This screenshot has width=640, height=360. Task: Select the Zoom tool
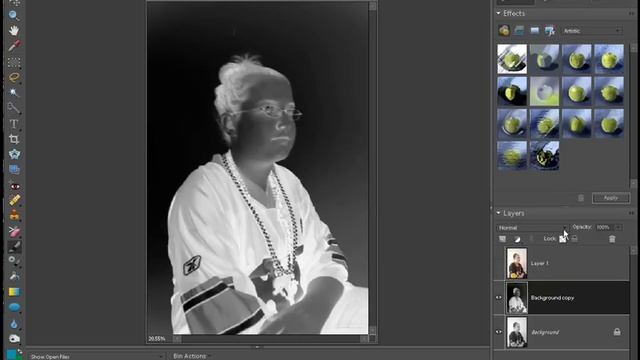click(14, 15)
